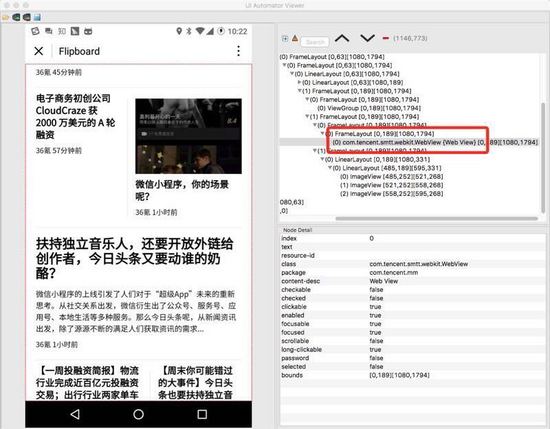Click the device screenshot toolbar icon
The width and height of the screenshot is (550, 429).
(x=16, y=17)
